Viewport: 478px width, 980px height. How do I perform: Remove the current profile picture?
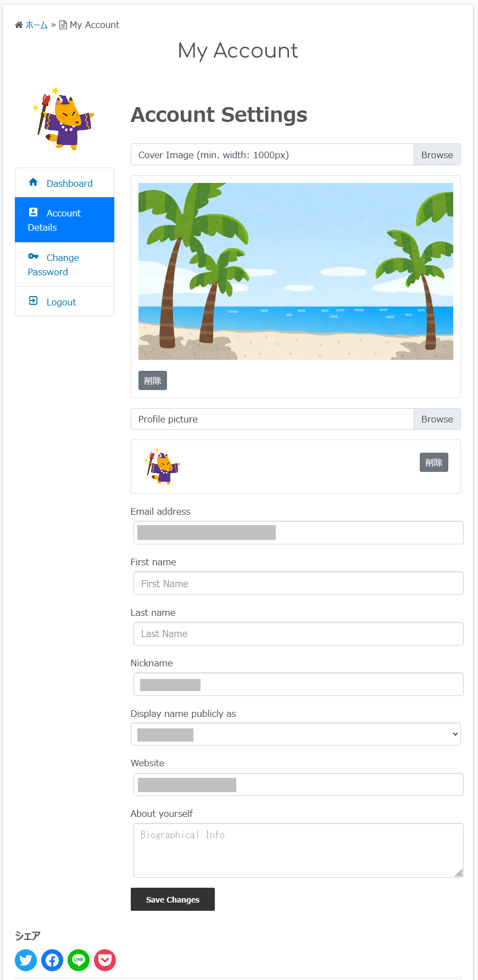coord(433,463)
